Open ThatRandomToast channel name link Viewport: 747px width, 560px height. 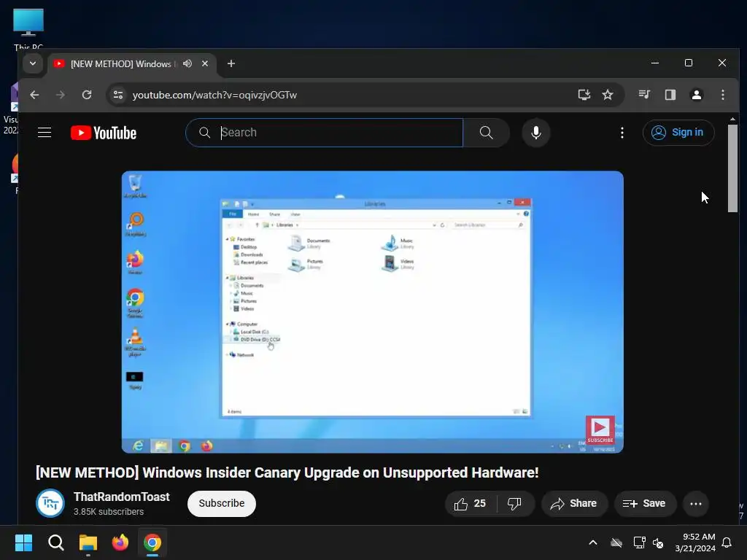point(122,497)
